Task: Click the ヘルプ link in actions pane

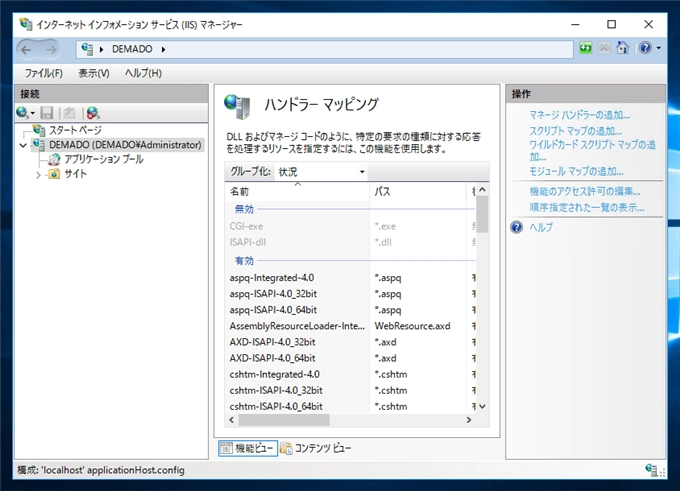Action: pos(541,227)
